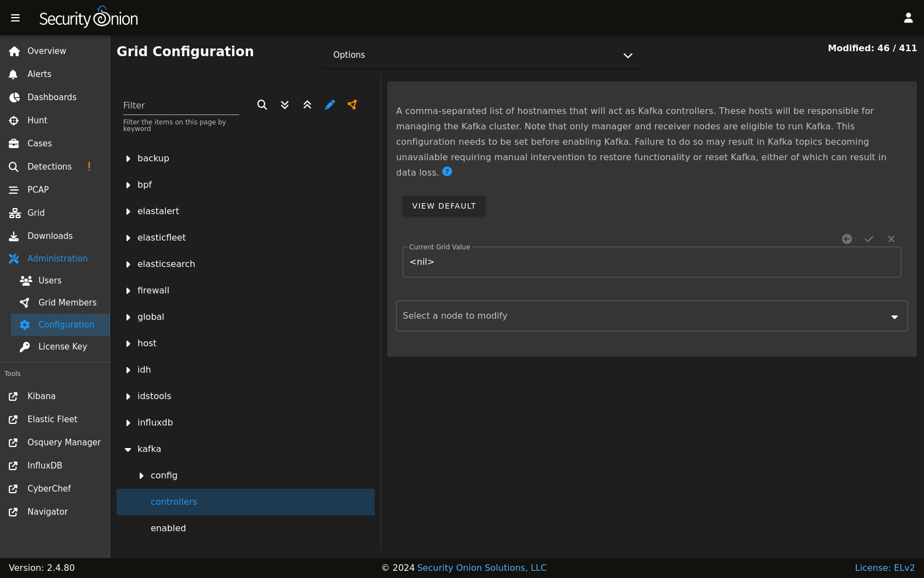
Task: Launch InfluxDB external tool
Action: pos(55,466)
